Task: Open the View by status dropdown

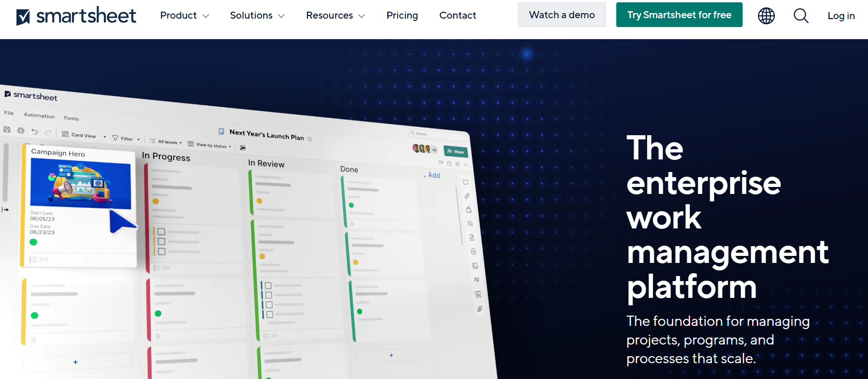Action: point(210,145)
